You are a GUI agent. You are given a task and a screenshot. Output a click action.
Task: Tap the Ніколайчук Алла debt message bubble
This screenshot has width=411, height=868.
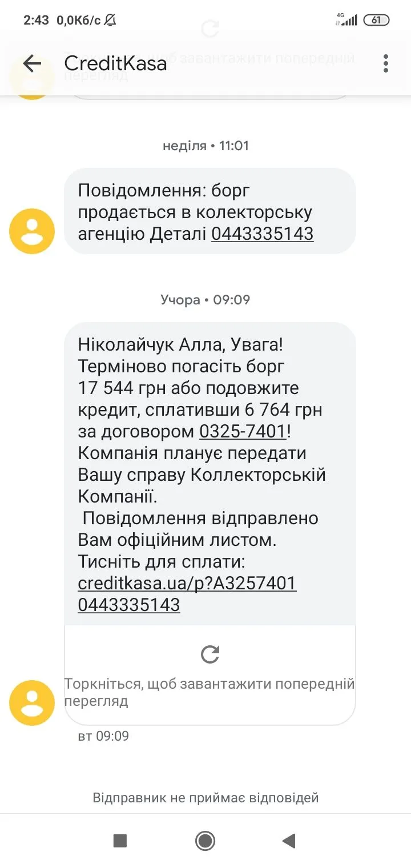(x=209, y=474)
